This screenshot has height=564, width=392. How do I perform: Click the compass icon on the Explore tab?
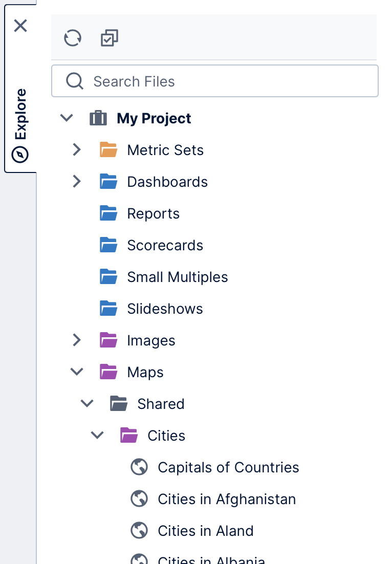20,154
